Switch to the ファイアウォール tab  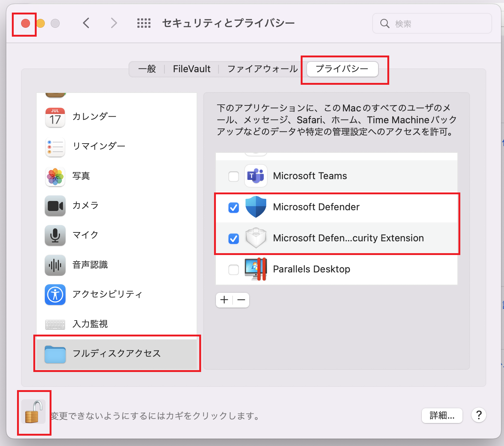click(x=262, y=69)
